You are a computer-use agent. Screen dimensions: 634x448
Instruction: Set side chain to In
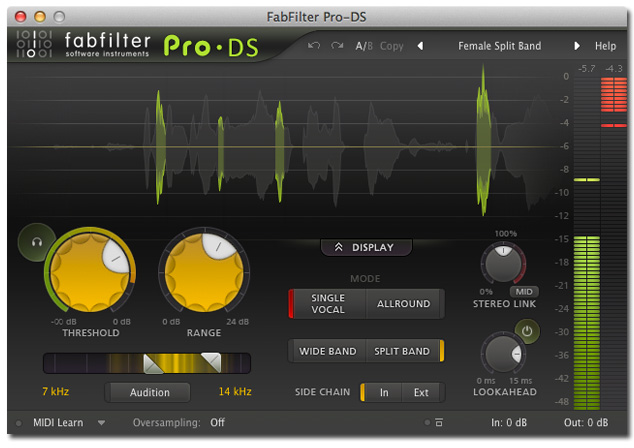(382, 392)
